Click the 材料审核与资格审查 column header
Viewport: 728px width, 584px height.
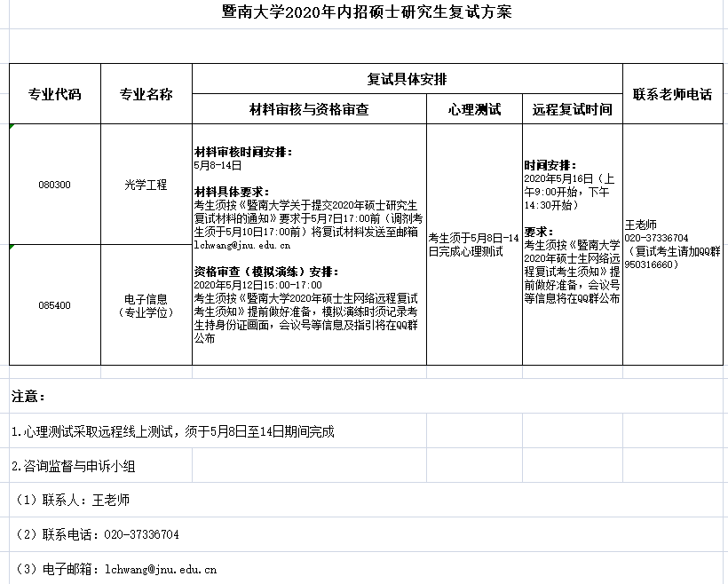309,109
